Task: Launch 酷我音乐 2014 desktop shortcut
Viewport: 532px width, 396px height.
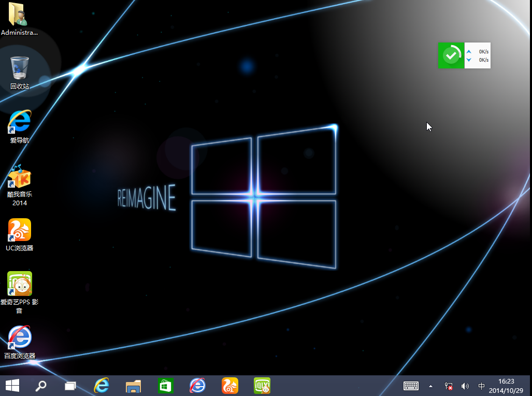Action: 19,186
